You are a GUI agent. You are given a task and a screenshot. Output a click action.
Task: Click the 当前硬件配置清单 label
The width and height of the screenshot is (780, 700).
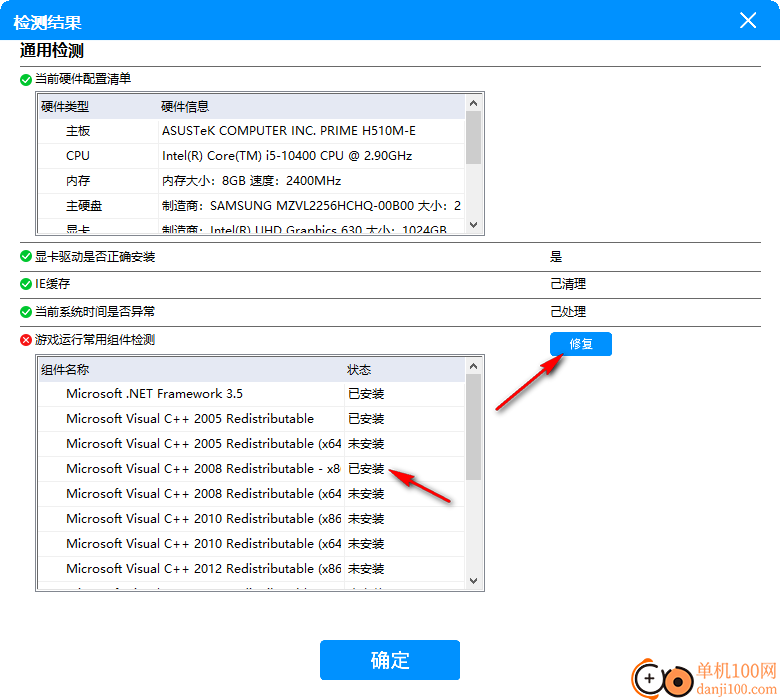pos(83,79)
